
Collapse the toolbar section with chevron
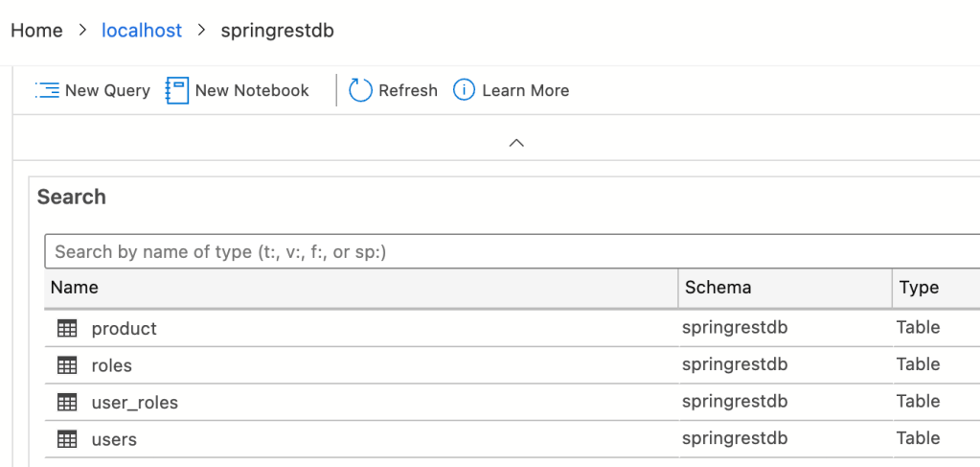pyautogui.click(x=516, y=142)
